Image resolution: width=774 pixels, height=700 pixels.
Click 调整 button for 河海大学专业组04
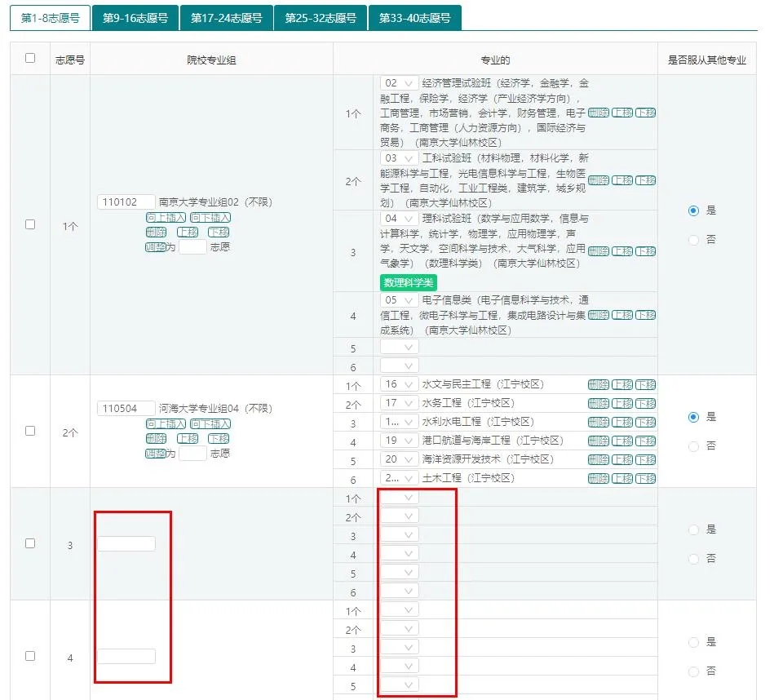coord(155,454)
